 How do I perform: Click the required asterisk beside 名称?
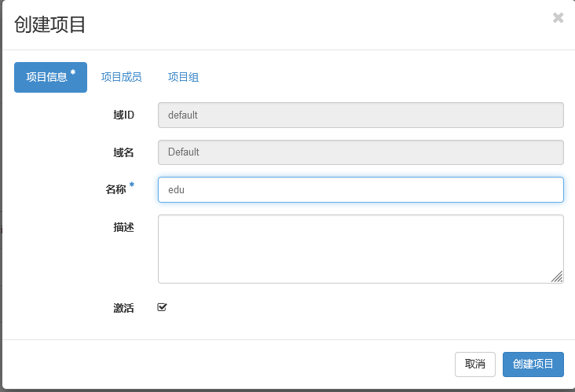132,186
